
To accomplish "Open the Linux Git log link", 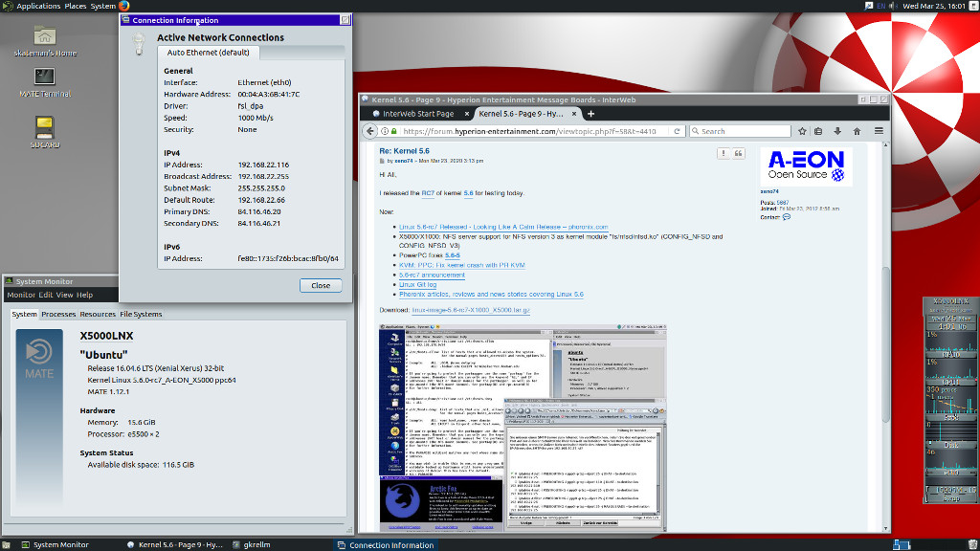I will click(x=417, y=284).
